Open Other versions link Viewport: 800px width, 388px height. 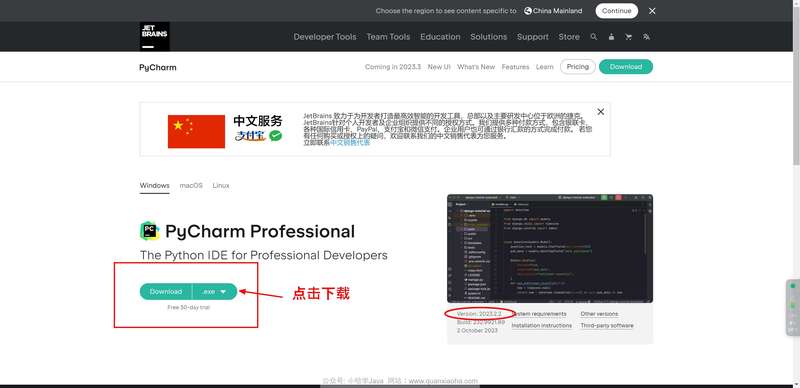coord(599,314)
